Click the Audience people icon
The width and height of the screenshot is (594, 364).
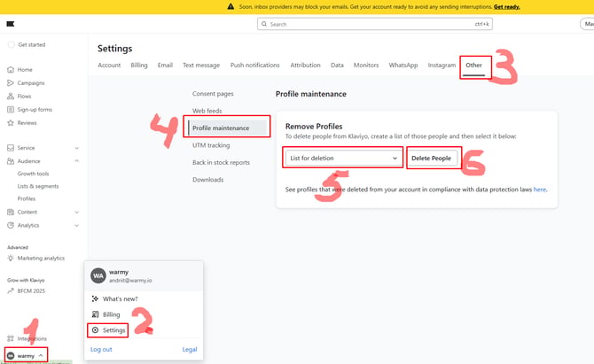[11, 161]
